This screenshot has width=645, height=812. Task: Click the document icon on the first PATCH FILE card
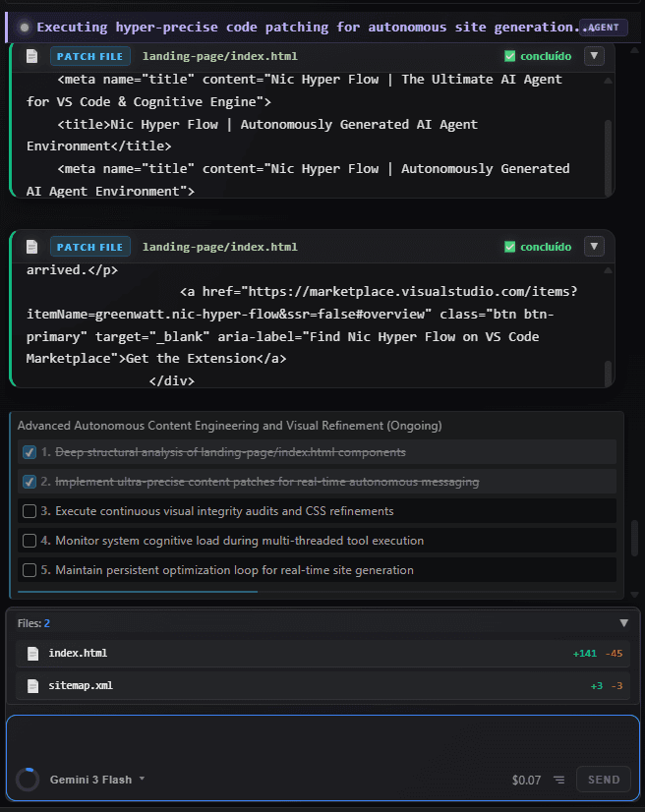coord(33,56)
